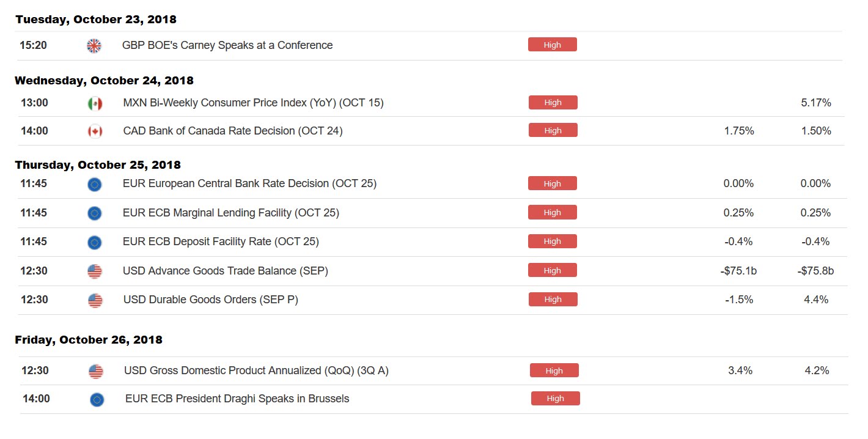Click EU flag icon beside Marginal Lending Facility

95,213
